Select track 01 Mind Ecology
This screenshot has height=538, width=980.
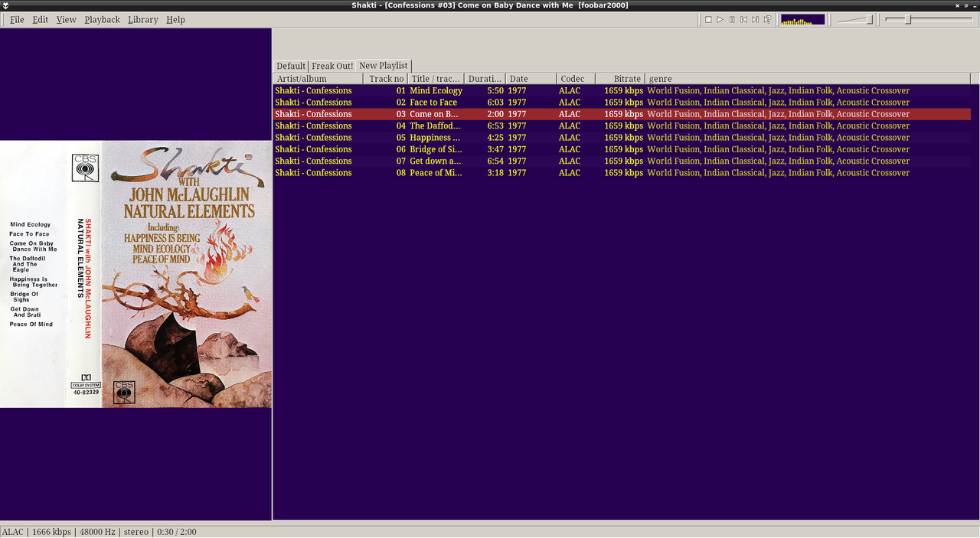pos(622,91)
